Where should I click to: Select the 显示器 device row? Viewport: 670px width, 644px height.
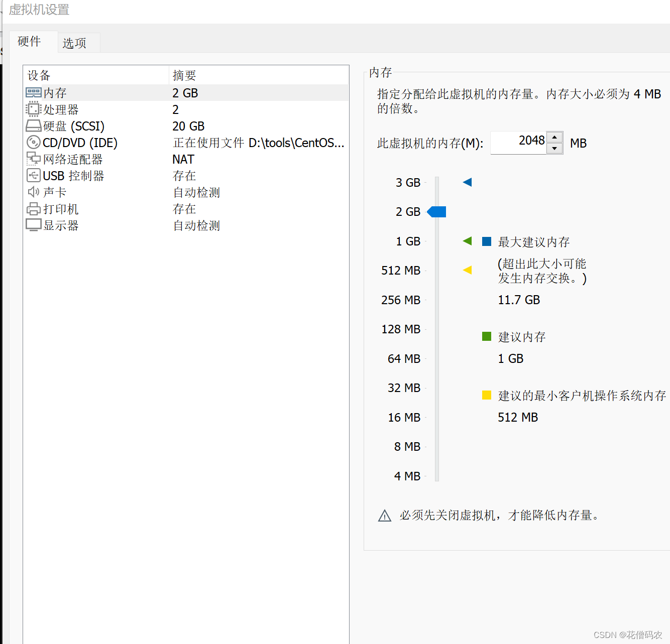pyautogui.click(x=186, y=225)
